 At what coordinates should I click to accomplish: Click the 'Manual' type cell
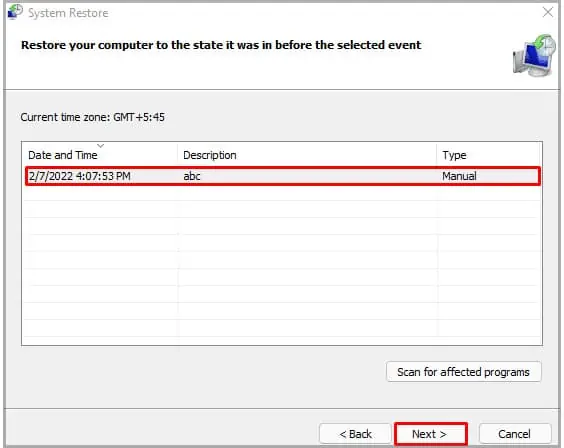(459, 176)
